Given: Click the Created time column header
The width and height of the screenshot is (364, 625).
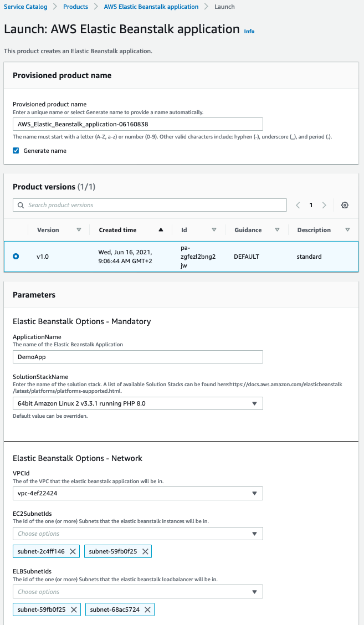Looking at the screenshot, I should pos(117,230).
